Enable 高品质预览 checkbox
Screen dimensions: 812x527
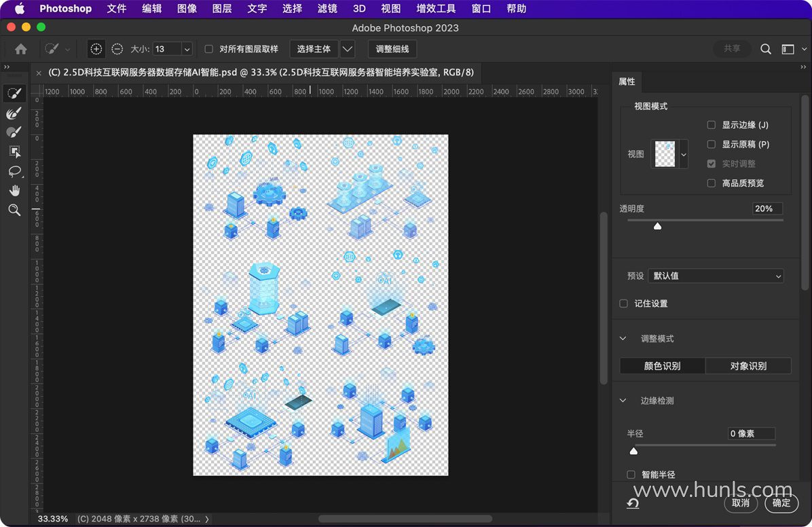[x=712, y=183]
